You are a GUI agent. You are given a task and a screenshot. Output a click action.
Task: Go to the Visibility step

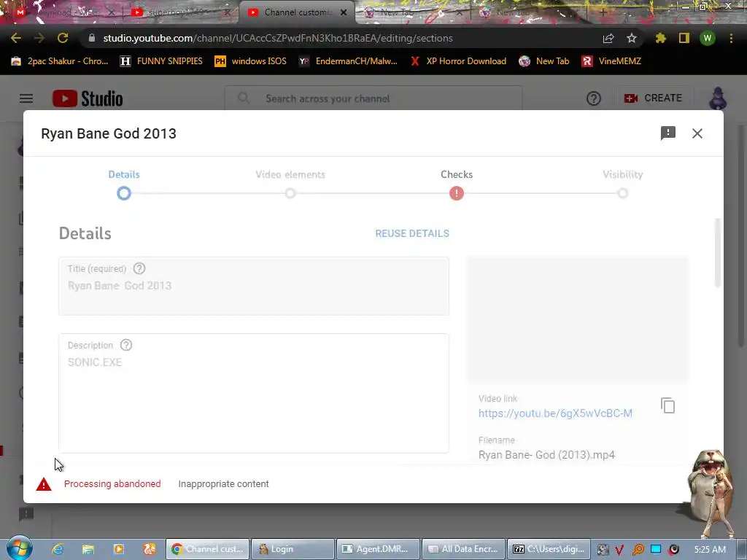click(623, 174)
